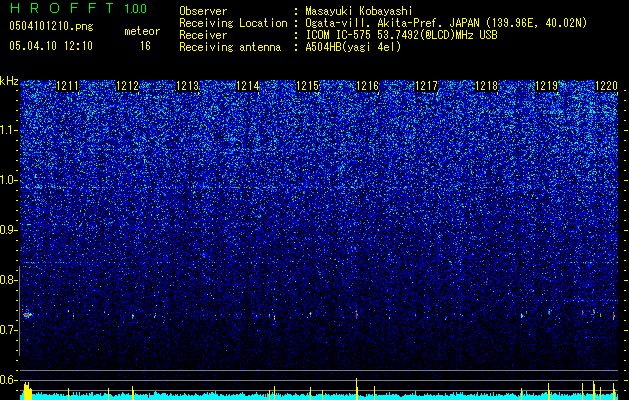Click the kHz axis unit label

9,81
